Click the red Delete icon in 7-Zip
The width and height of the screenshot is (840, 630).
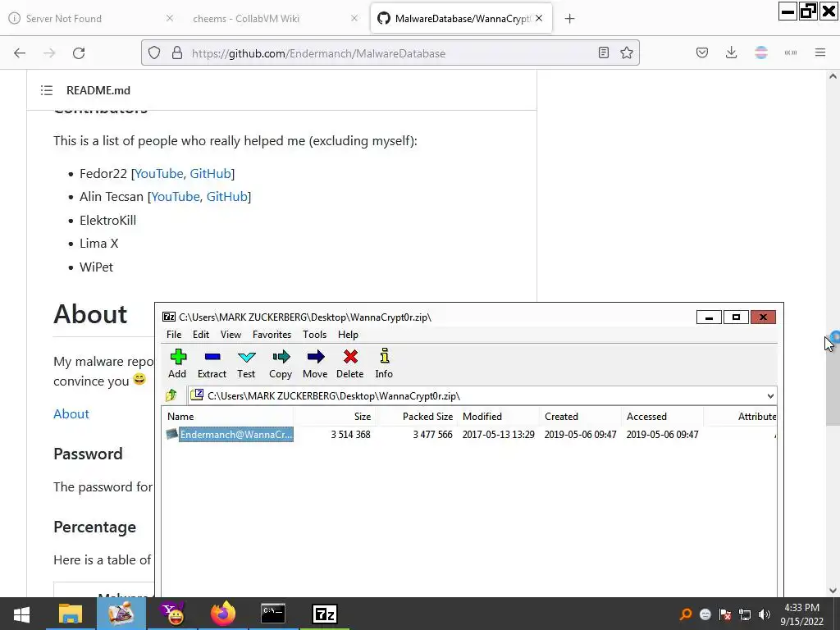349,363
